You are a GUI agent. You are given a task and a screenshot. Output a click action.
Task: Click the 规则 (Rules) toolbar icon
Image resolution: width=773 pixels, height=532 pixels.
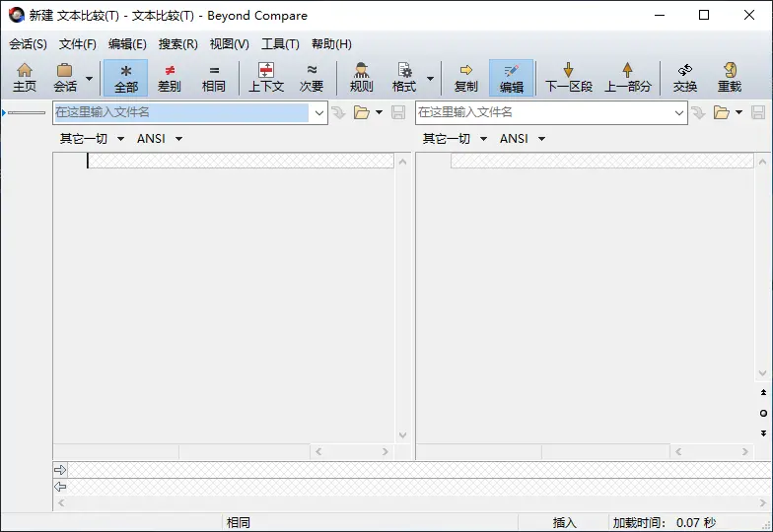click(361, 77)
